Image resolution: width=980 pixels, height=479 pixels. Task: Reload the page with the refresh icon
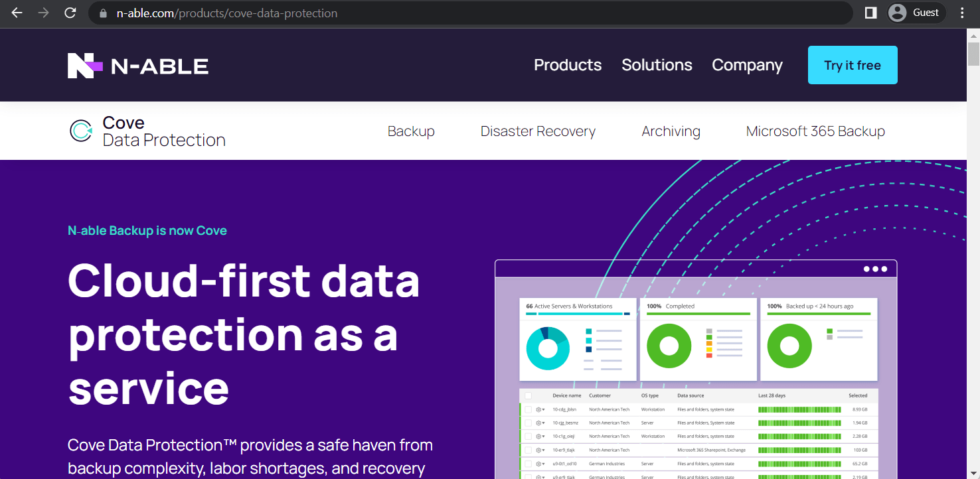pyautogui.click(x=70, y=12)
